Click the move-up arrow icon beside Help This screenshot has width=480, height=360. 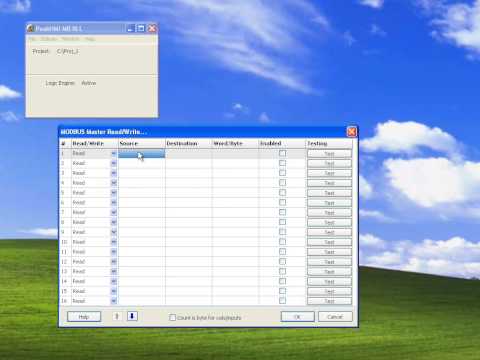click(117, 316)
